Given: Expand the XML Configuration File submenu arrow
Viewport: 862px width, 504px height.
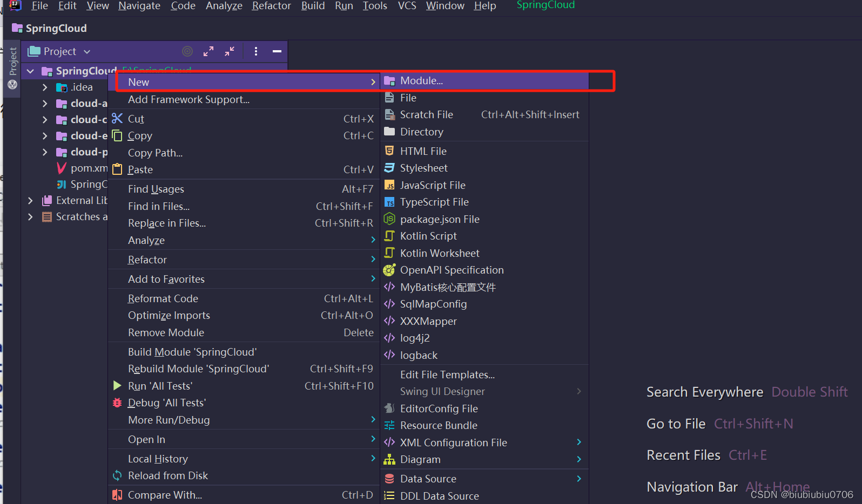Looking at the screenshot, I should (x=579, y=442).
